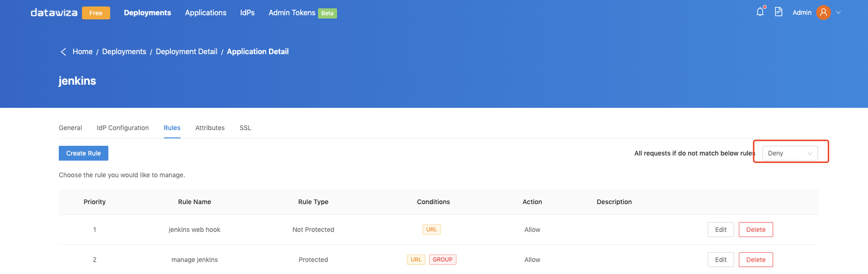This screenshot has width=868, height=274.
Task: Click GROUP tag of manage jenkins
Action: (x=443, y=259)
